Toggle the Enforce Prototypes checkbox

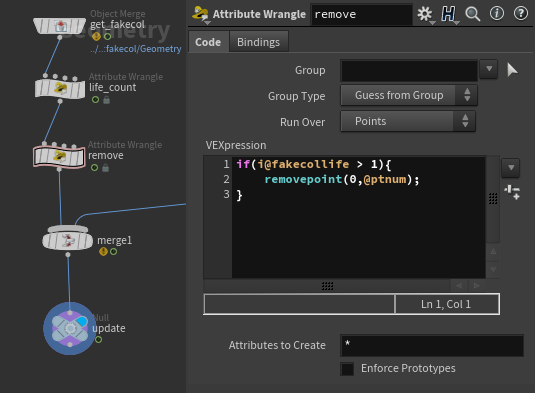347,369
